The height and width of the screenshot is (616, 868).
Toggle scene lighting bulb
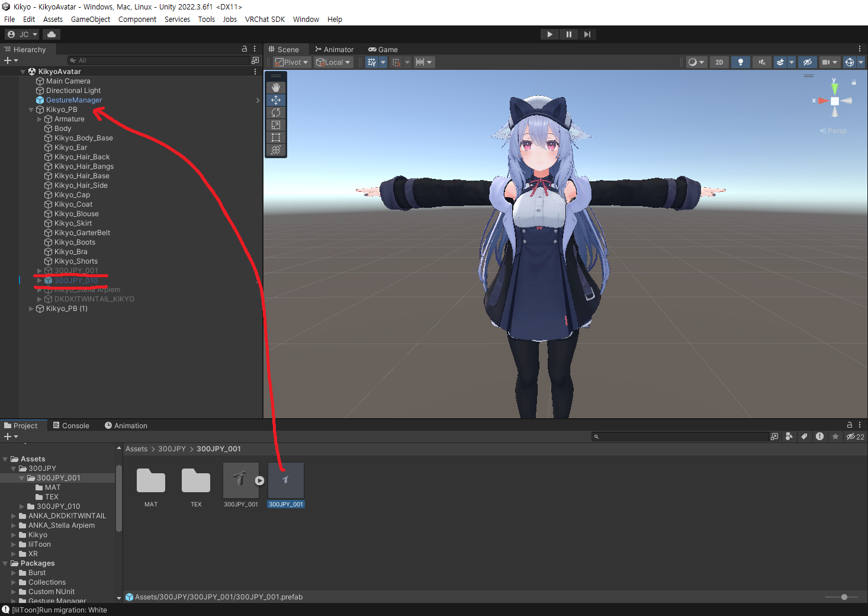click(x=741, y=62)
